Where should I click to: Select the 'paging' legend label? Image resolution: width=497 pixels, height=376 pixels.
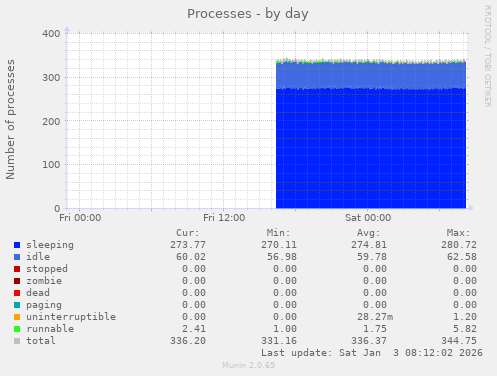[x=44, y=305]
